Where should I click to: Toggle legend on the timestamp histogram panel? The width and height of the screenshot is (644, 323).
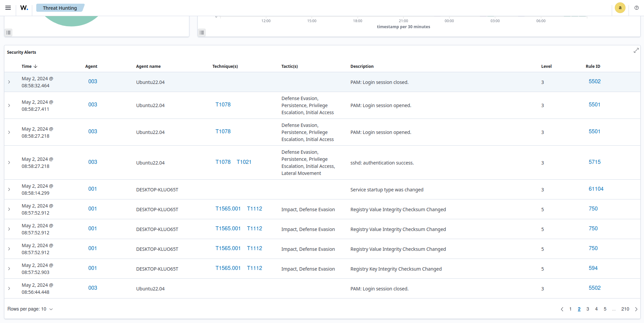(x=202, y=33)
